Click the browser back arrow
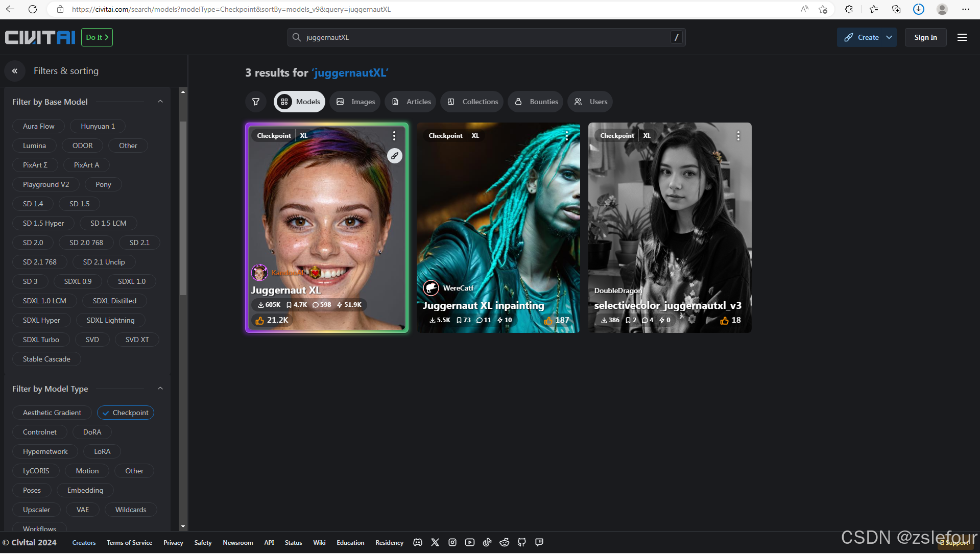 coord(10,9)
